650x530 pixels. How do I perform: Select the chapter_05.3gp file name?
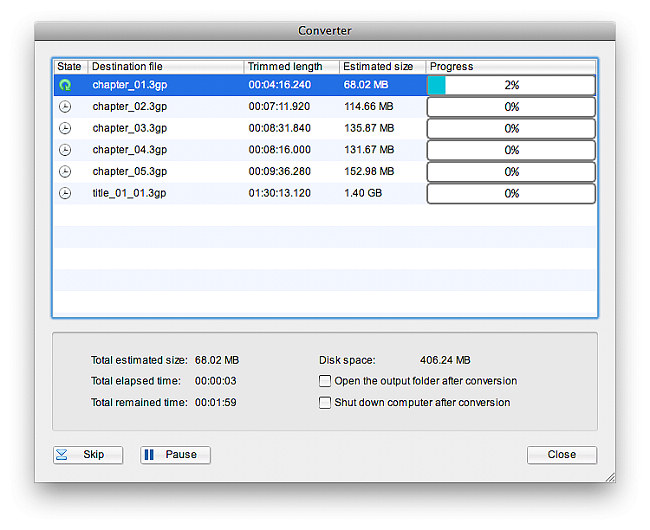pos(130,171)
